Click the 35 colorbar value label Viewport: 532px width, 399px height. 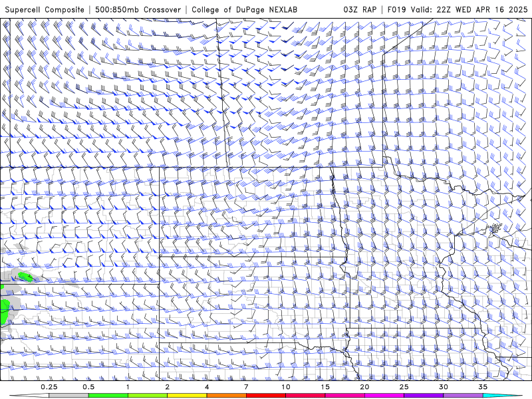tap(483, 387)
